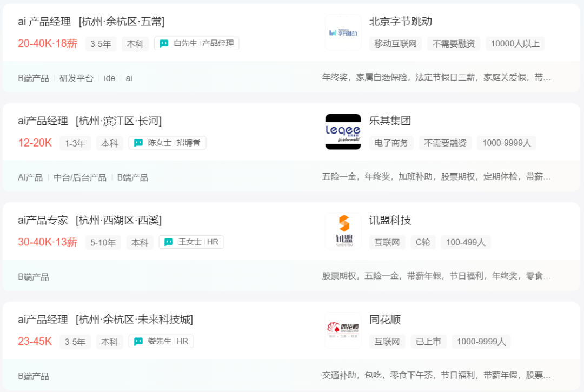This screenshot has height=392, width=584.
Task: Contact recruiter 陈女士 招聘者
Action: [x=167, y=143]
